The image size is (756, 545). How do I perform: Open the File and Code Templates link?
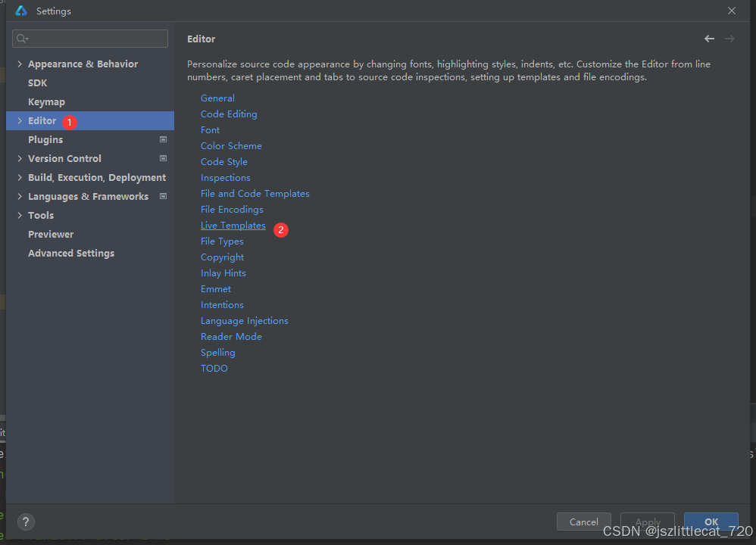coord(255,194)
